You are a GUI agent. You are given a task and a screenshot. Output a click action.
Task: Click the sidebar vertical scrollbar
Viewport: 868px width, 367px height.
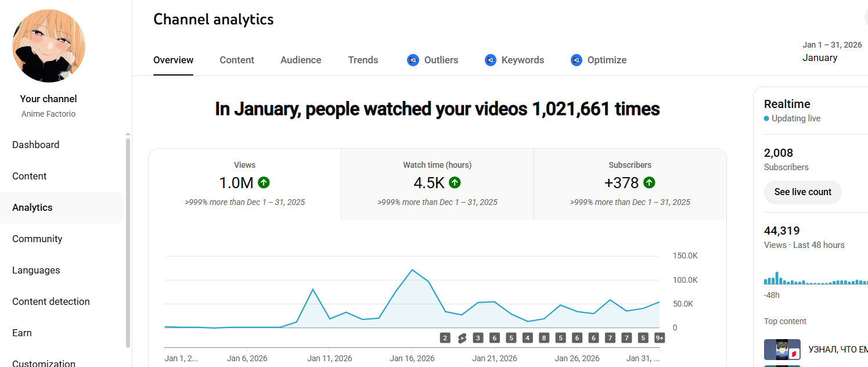[128, 243]
